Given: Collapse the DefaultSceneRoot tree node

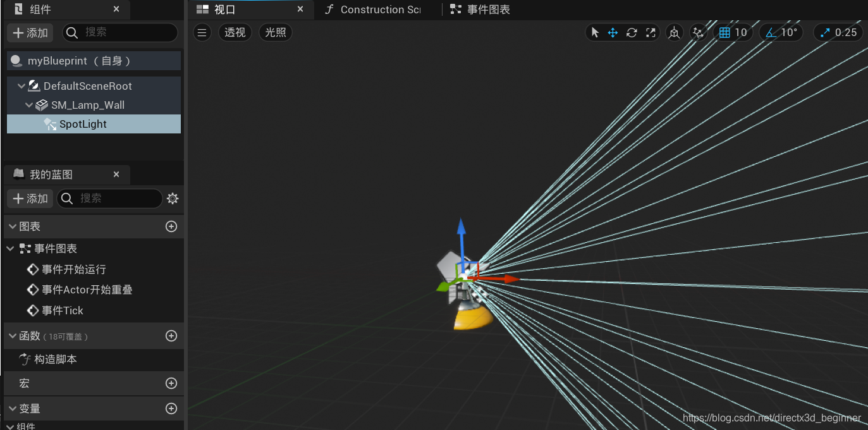Looking at the screenshot, I should (21, 86).
